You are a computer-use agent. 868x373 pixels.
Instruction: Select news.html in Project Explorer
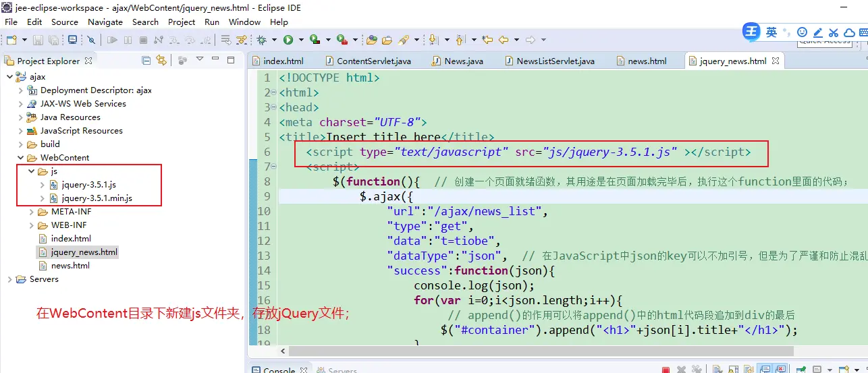coord(70,266)
